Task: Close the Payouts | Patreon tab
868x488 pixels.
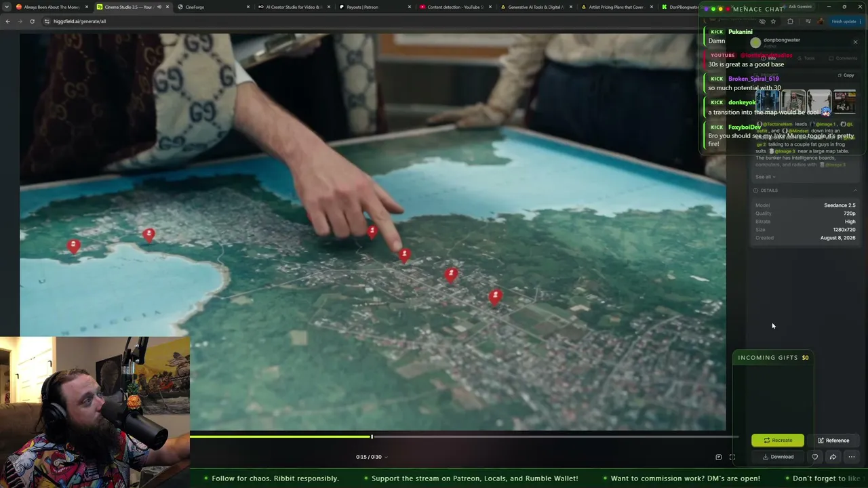Action: 410,7
